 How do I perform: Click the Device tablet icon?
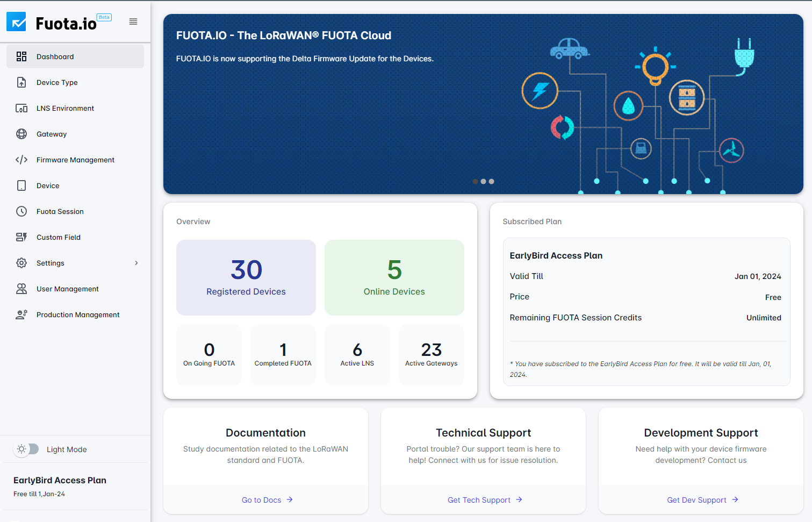[x=21, y=185]
